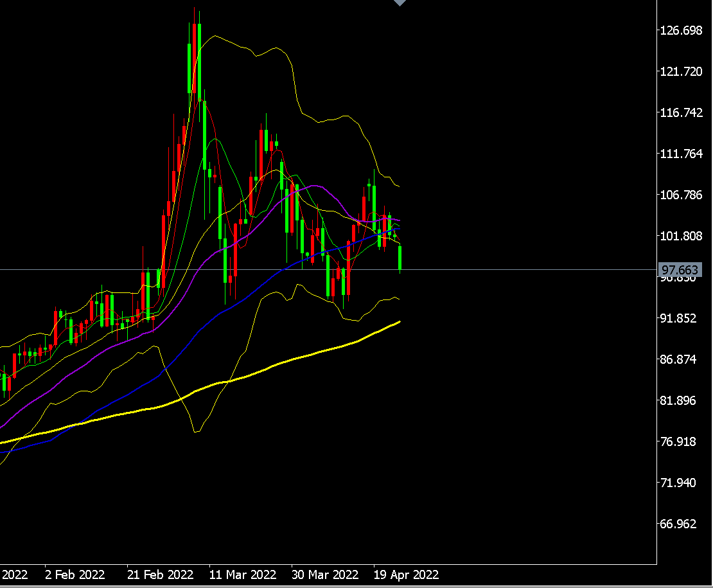This screenshot has height=588, width=713.
Task: Click the 101.808 price axis label
Action: pyautogui.click(x=681, y=236)
